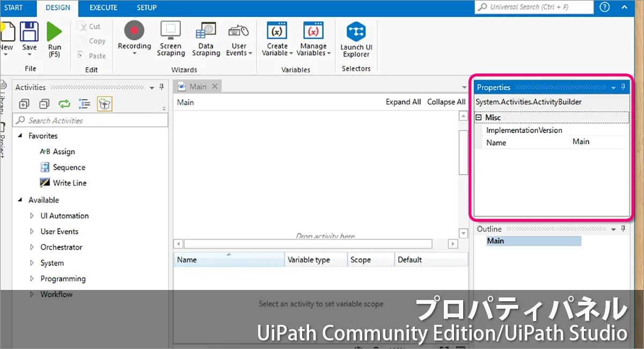
Task: Click the Cut command
Action: [89, 26]
